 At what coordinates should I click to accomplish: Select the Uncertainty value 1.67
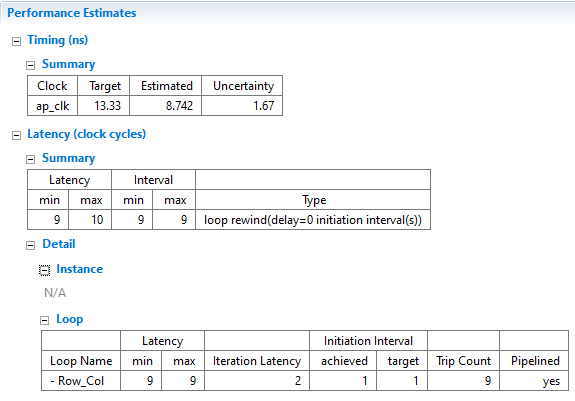242,106
